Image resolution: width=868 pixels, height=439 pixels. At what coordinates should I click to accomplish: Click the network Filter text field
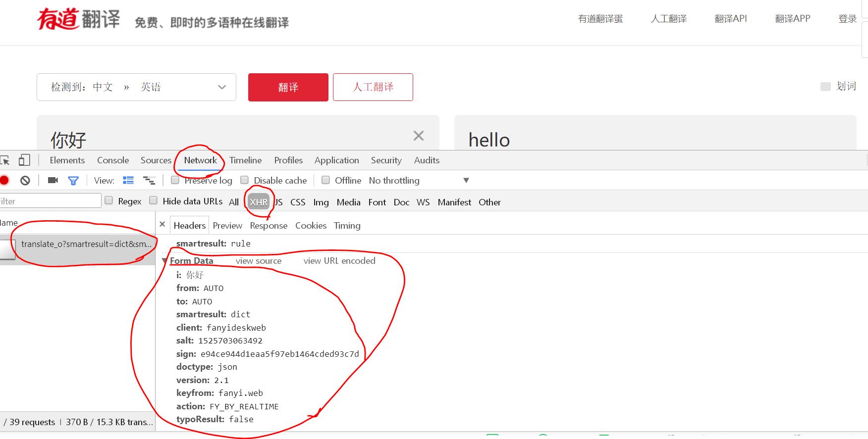point(50,201)
